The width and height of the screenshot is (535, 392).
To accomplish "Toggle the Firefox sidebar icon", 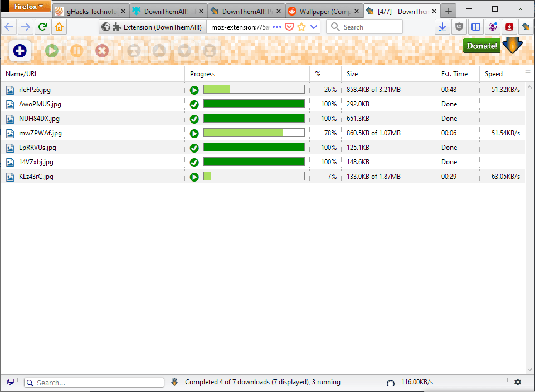I will pos(475,27).
